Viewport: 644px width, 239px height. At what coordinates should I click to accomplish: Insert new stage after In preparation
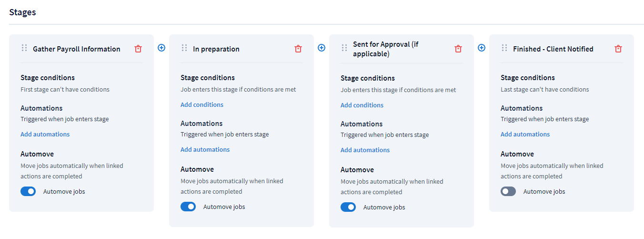click(322, 48)
